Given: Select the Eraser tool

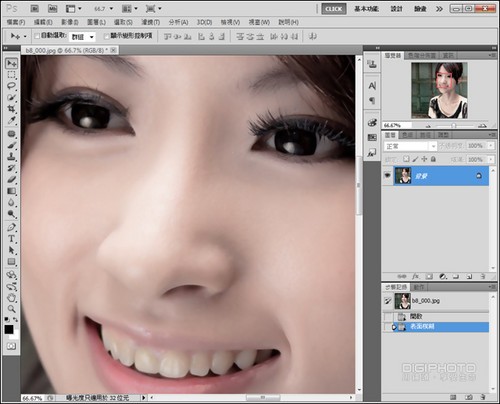Looking at the screenshot, I should [11, 179].
